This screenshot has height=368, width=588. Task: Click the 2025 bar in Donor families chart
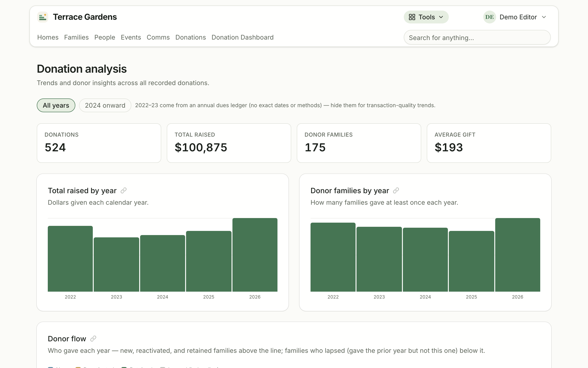point(471,261)
